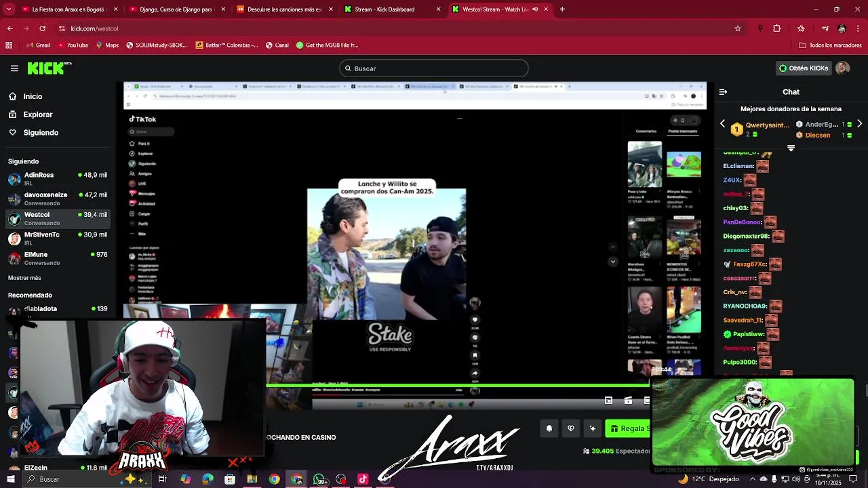Viewport: 868px width, 488px height.
Task: Open the Todos los marcadores folder
Action: click(x=830, y=45)
